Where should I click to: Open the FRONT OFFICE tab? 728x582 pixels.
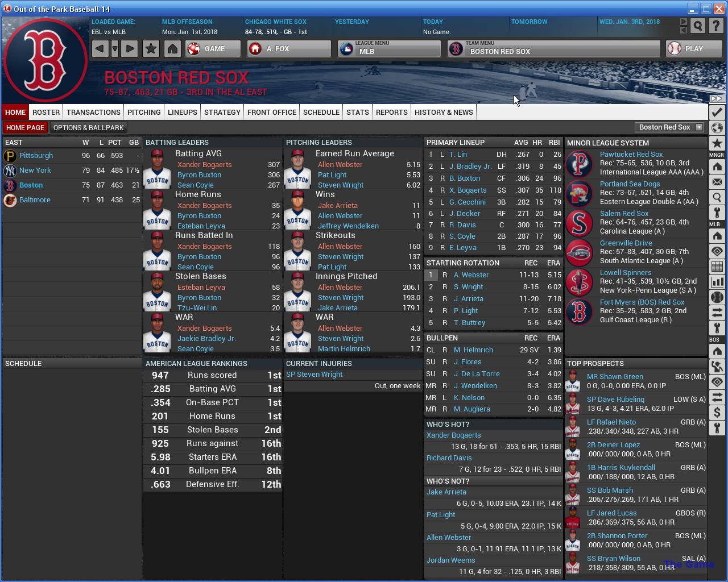point(271,112)
